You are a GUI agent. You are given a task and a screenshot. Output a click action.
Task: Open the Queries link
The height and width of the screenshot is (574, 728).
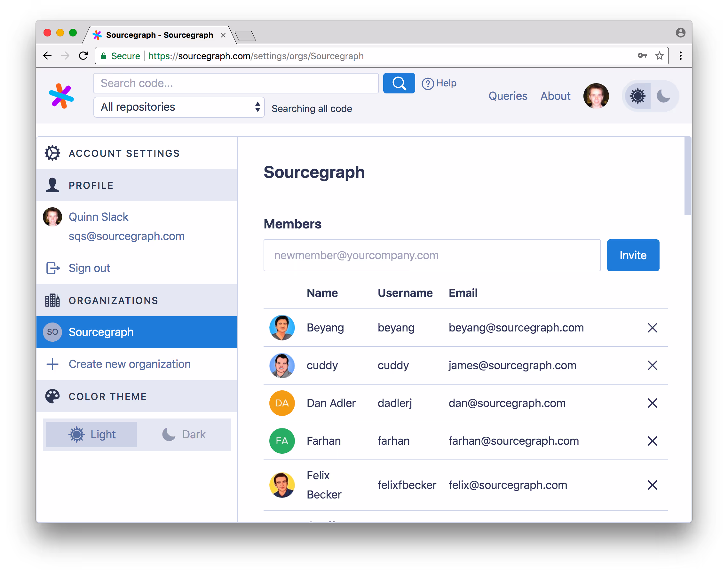pyautogui.click(x=508, y=96)
